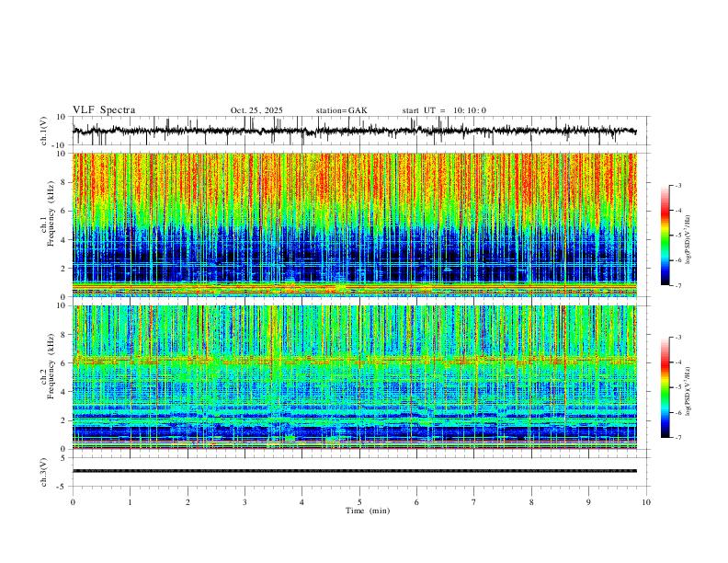This screenshot has width=728, height=563.
Task: Click the "2" kHz tick on ch.2 frequency axis
Action: click(x=63, y=420)
